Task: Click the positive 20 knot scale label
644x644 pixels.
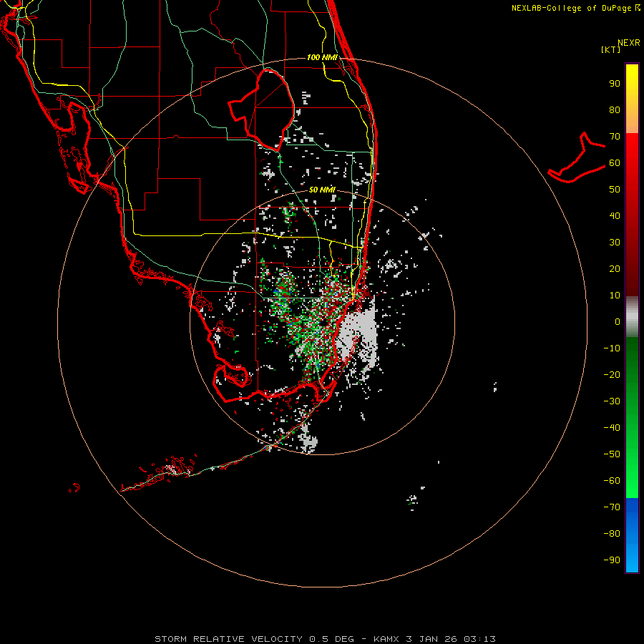Action: tap(615, 268)
